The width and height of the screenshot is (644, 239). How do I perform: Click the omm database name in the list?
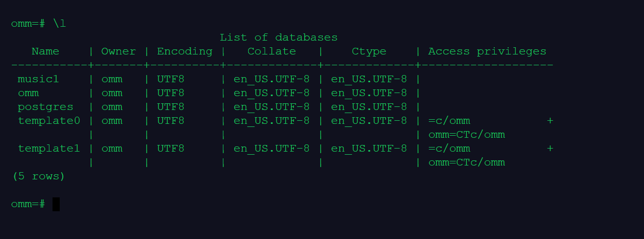[28, 93]
